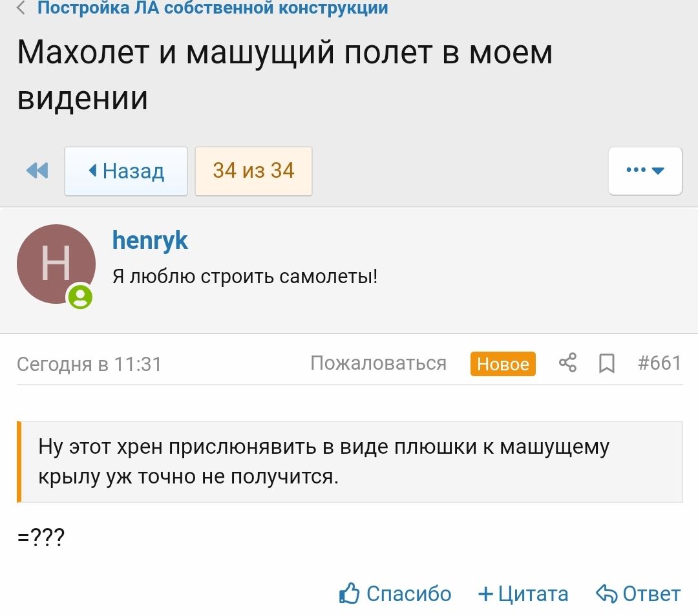Click the breadcrumb back chevron

click(x=21, y=8)
